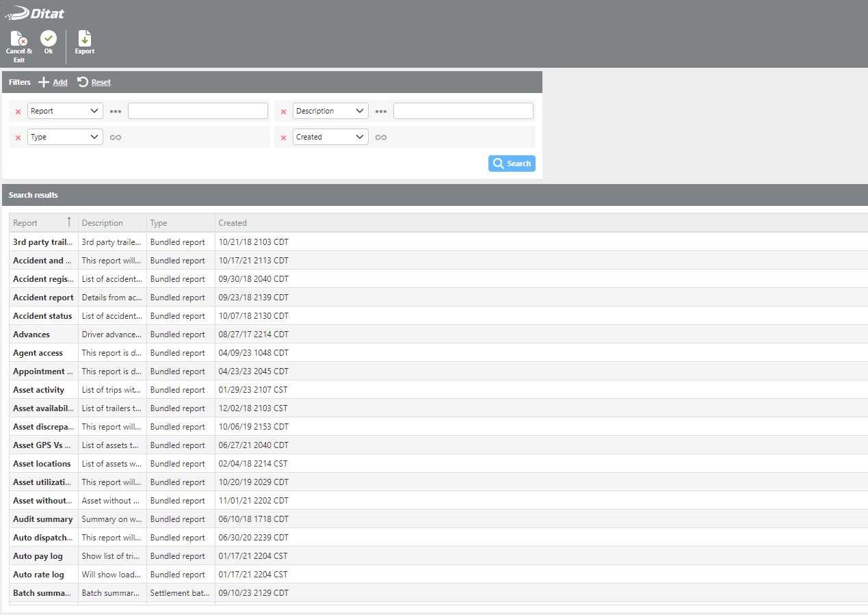Remove the Created filter with red x
The height and width of the screenshot is (615, 868).
pos(284,138)
